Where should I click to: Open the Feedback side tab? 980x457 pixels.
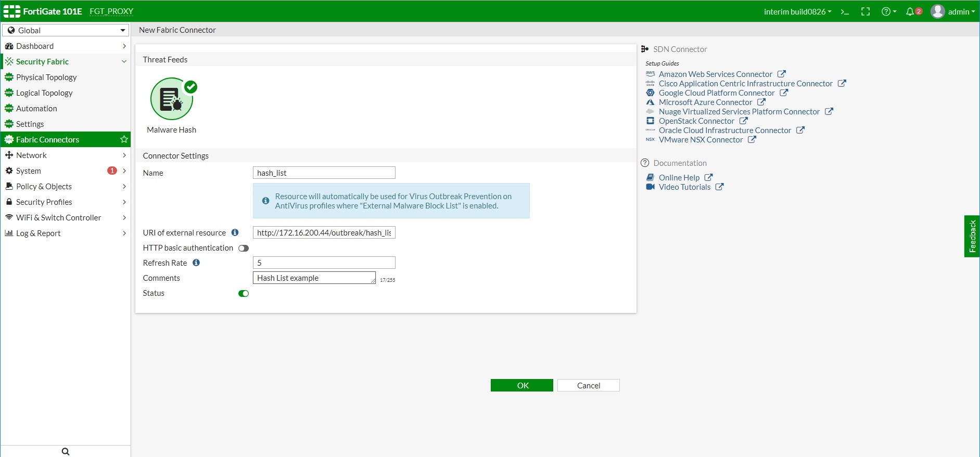tap(972, 236)
